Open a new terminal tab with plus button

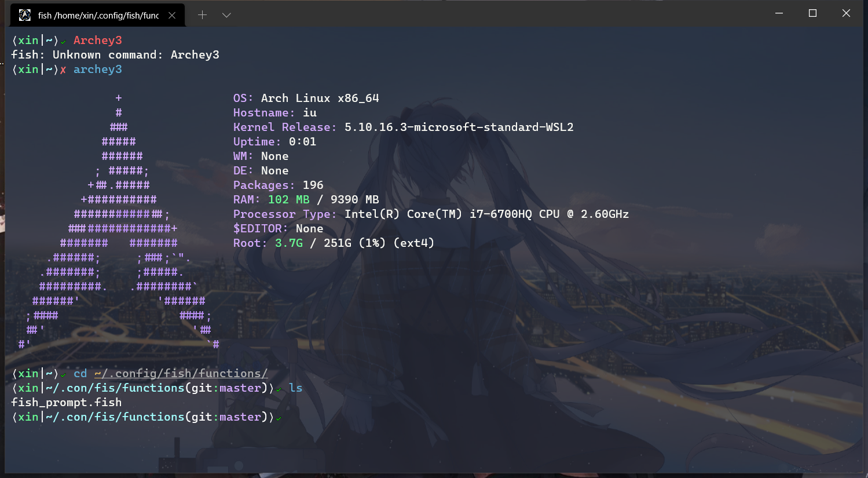(202, 15)
